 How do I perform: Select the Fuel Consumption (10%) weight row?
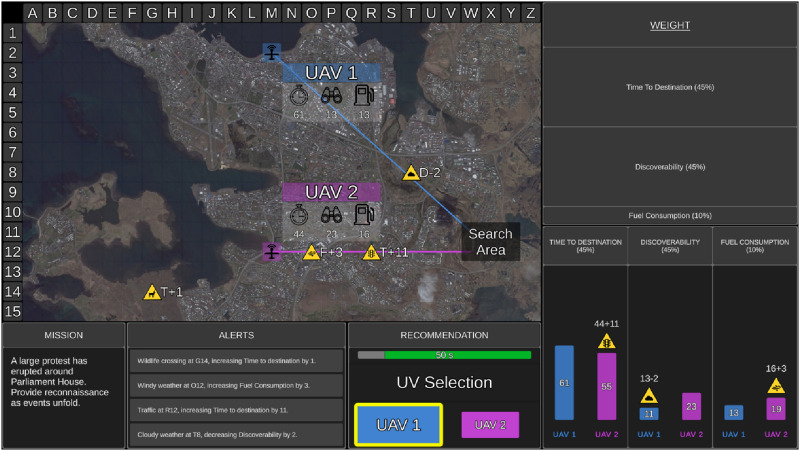coord(669,215)
